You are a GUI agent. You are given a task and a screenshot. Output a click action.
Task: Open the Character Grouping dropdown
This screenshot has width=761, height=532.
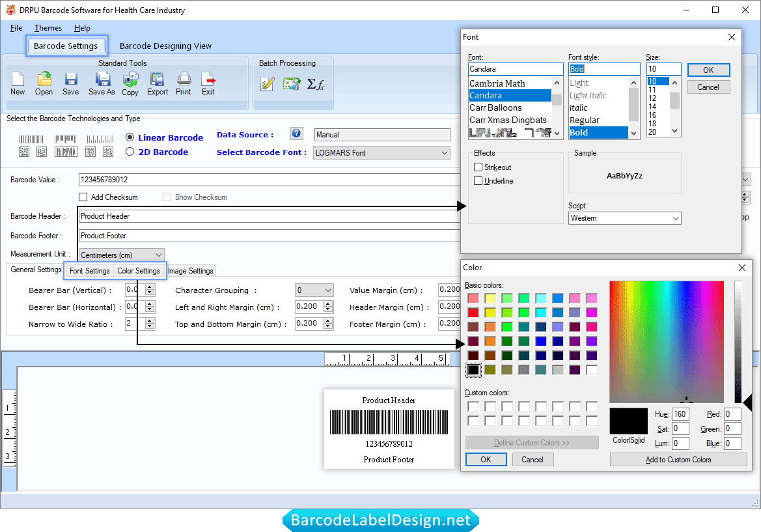click(x=314, y=290)
